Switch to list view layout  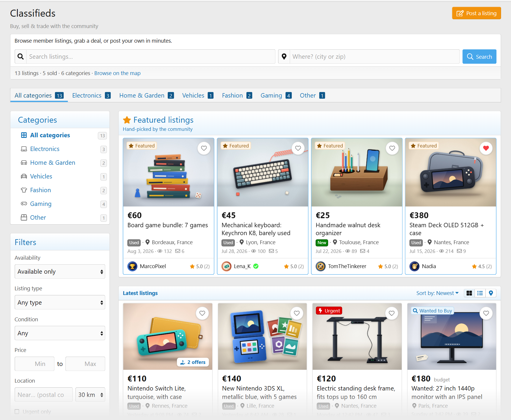click(x=480, y=293)
